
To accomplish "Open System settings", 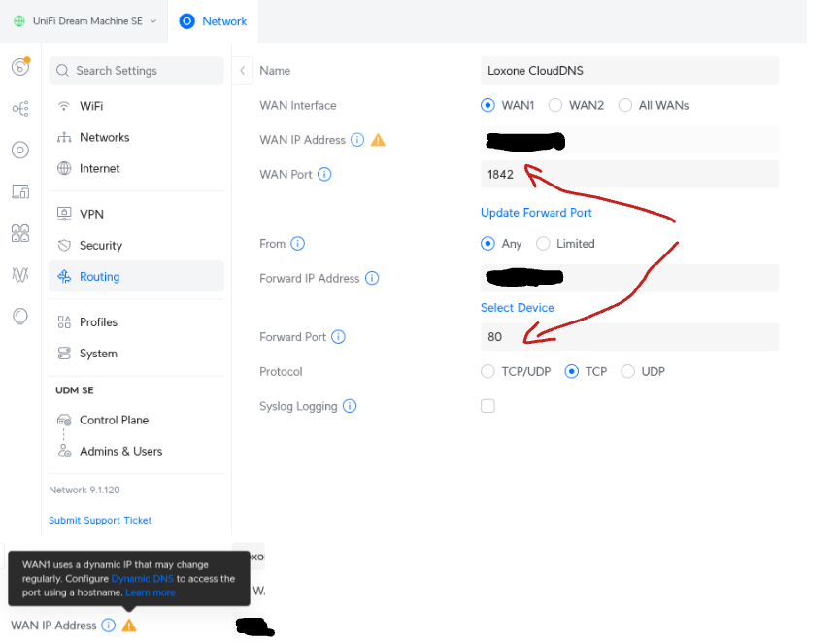I will (136, 354).
